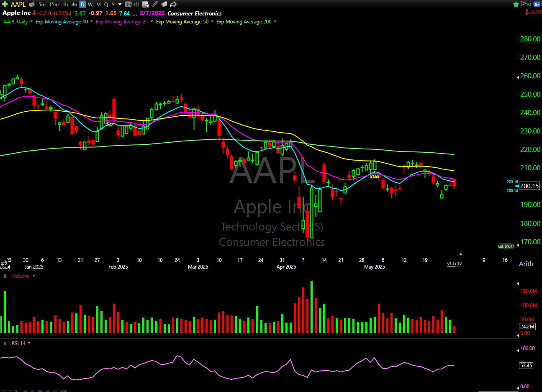Select the 15m timeframe
542x392 pixels.
tap(54, 5)
